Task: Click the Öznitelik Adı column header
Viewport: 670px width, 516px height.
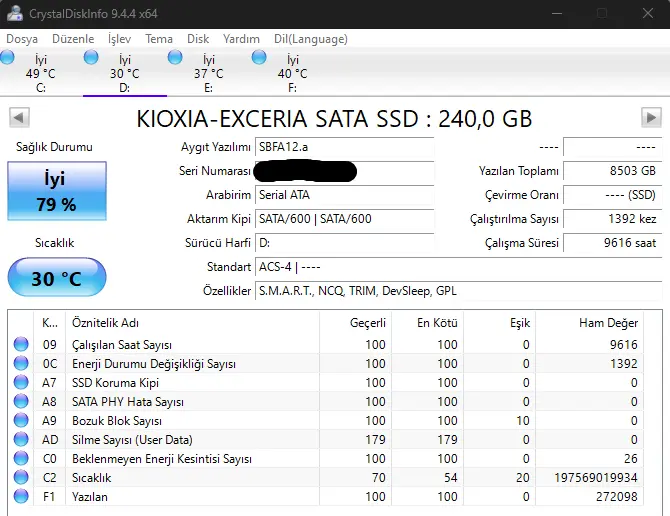Action: pyautogui.click(x=192, y=322)
